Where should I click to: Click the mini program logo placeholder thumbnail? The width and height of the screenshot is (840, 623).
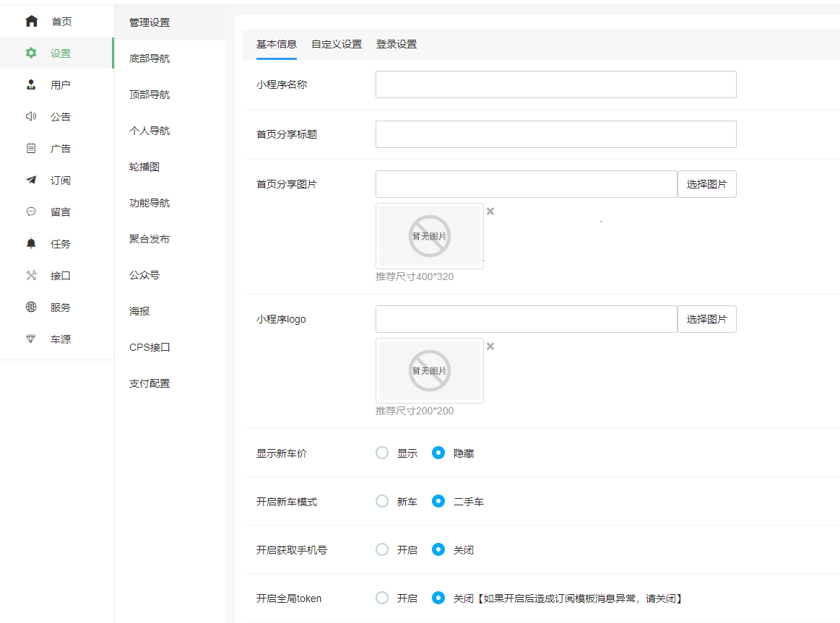pos(430,370)
